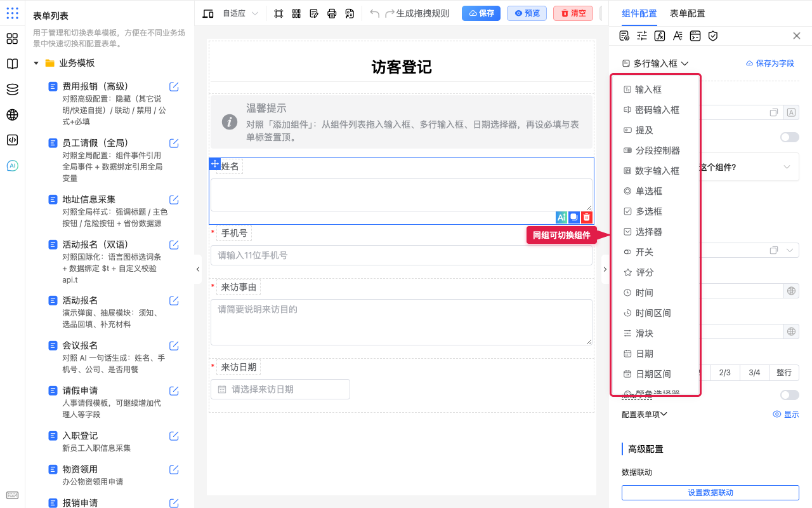Click the 清空 button
The image size is (812, 508).
click(x=573, y=13)
